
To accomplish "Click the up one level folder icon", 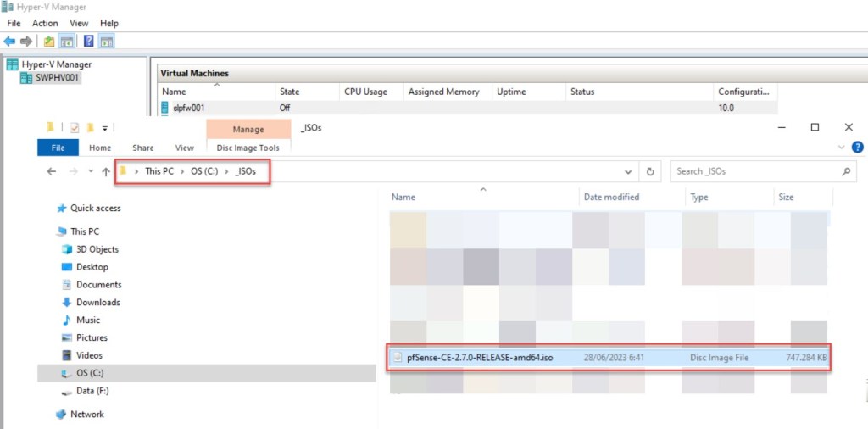I will coord(49,41).
